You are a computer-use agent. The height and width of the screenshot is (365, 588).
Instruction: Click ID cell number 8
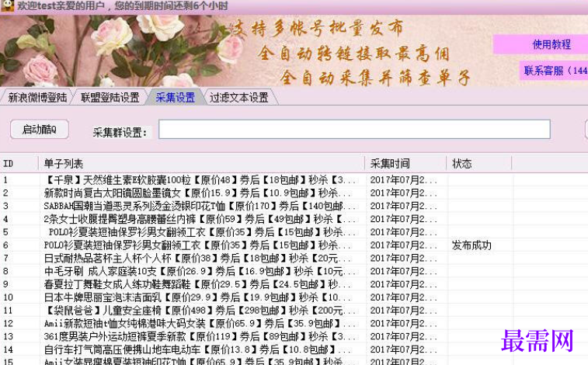[x=5, y=271]
